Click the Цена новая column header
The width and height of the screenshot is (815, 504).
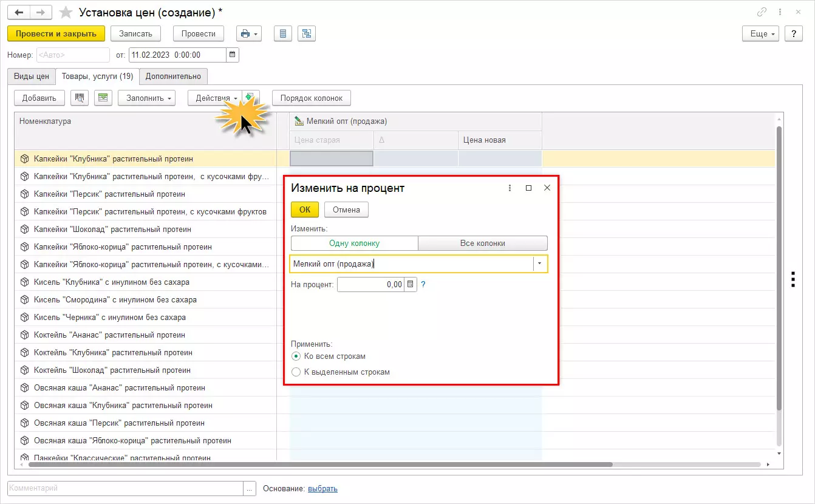[500, 140]
